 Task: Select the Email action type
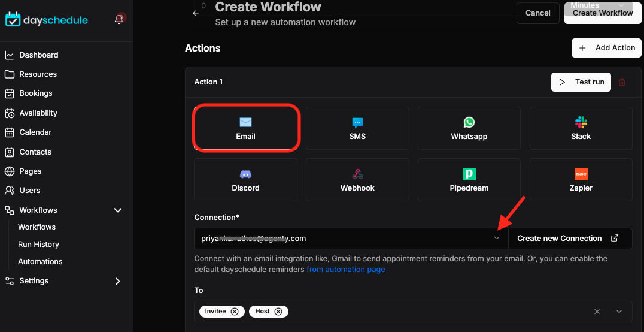245,128
